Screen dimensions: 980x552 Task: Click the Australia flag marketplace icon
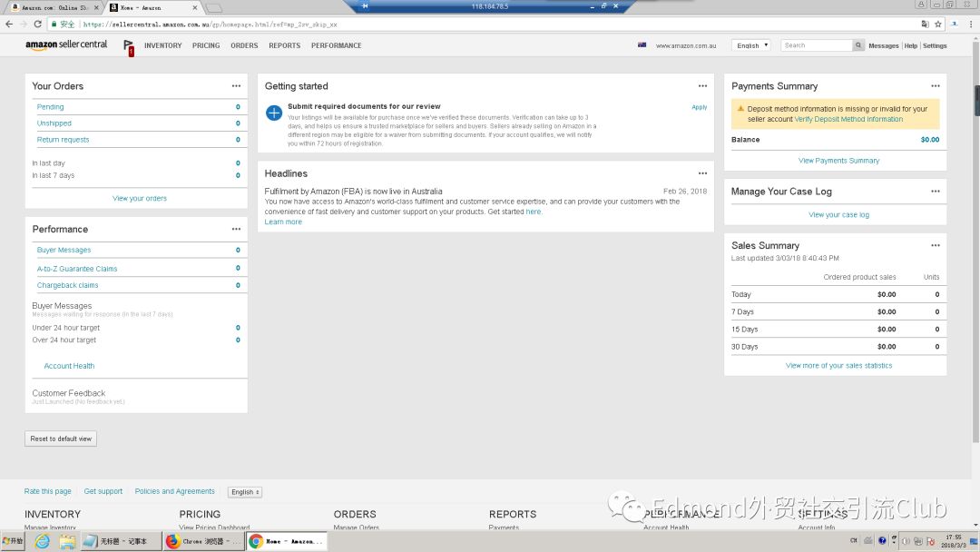[642, 45]
